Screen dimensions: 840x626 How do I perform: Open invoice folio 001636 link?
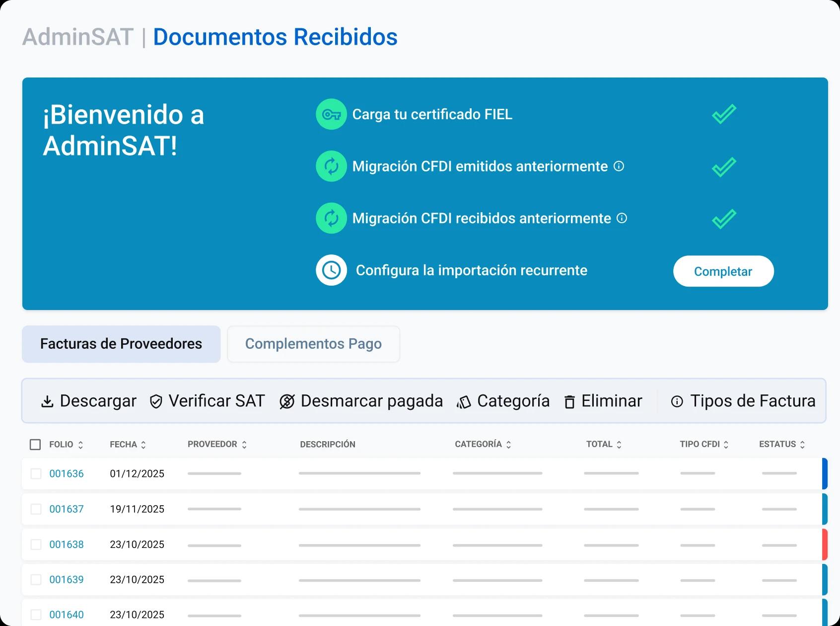pos(67,473)
